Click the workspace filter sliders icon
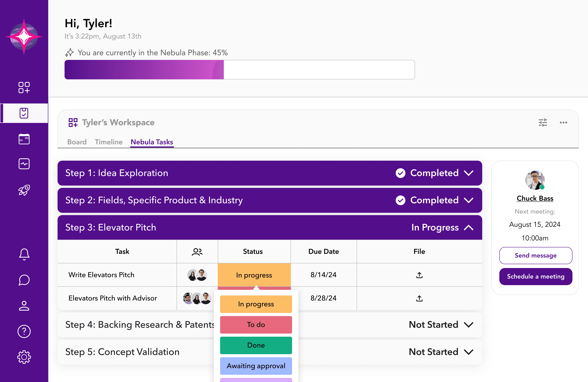 click(x=542, y=123)
